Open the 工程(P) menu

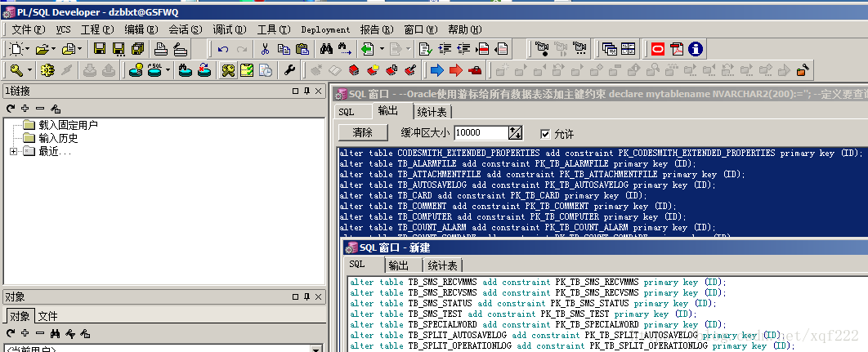pos(97,30)
